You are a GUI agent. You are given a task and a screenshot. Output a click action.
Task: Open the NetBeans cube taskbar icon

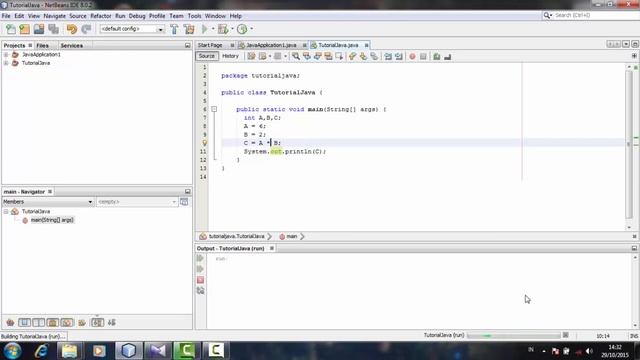pyautogui.click(x=129, y=351)
